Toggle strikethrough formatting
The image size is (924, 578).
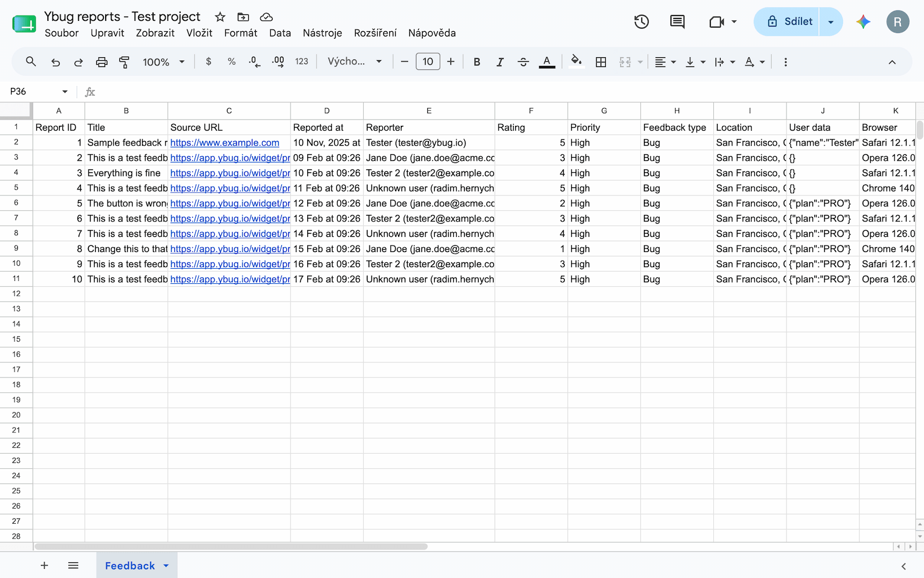coord(523,62)
